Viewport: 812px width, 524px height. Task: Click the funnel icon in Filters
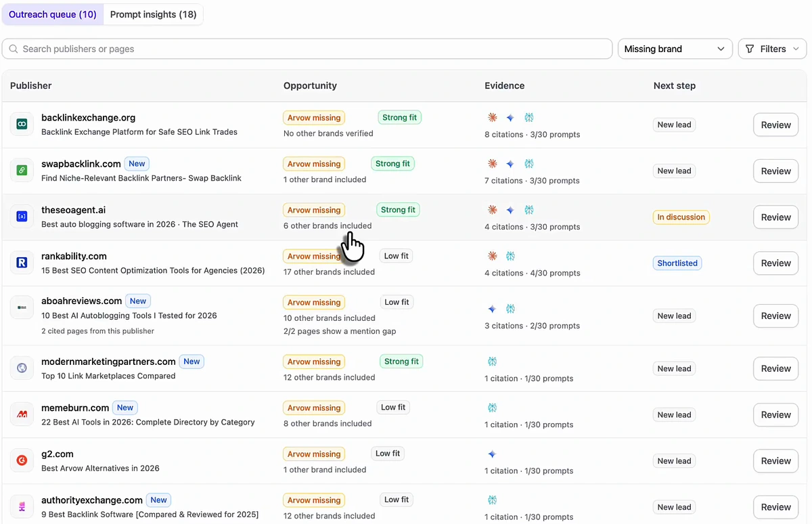point(750,49)
